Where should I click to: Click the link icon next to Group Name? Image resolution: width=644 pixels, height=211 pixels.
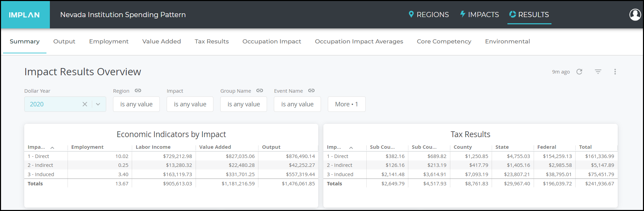(x=260, y=91)
